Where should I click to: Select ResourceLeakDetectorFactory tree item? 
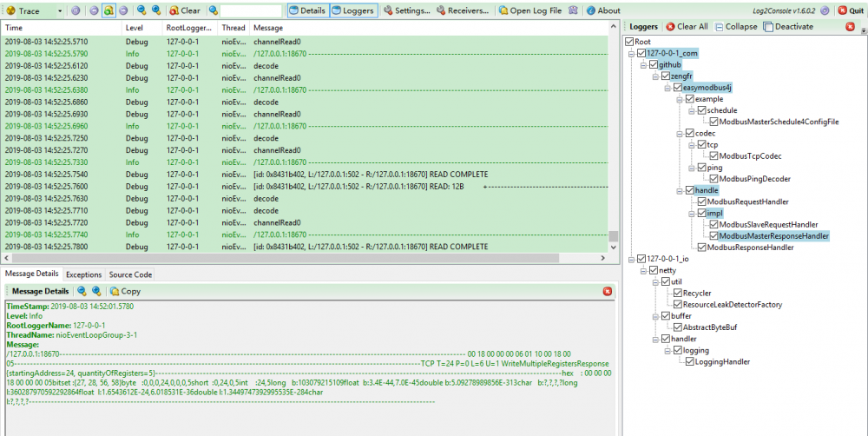pos(733,305)
